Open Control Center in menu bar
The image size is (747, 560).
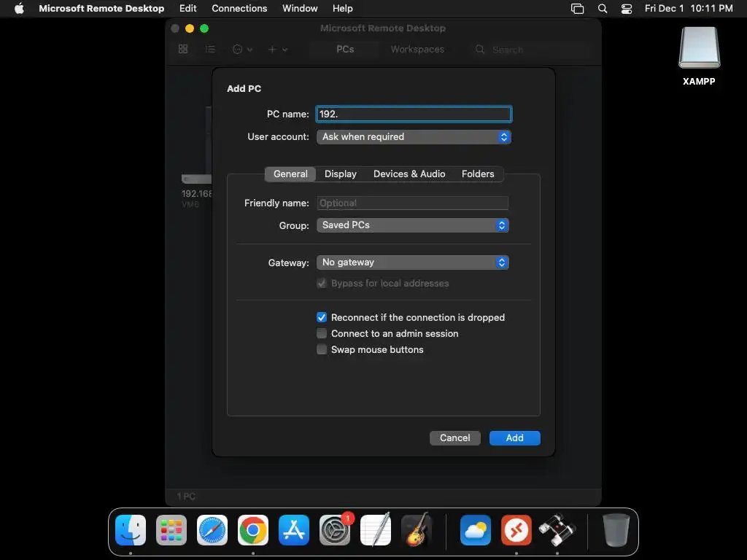pos(627,9)
